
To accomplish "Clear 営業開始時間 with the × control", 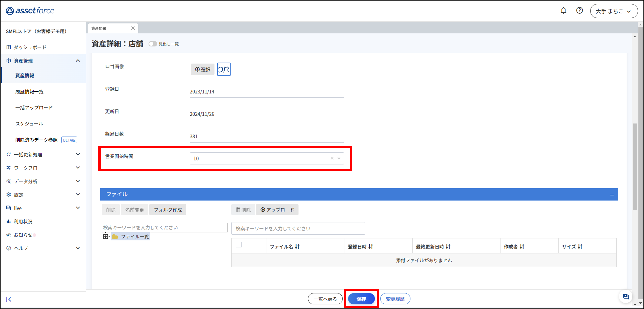I will [332, 158].
